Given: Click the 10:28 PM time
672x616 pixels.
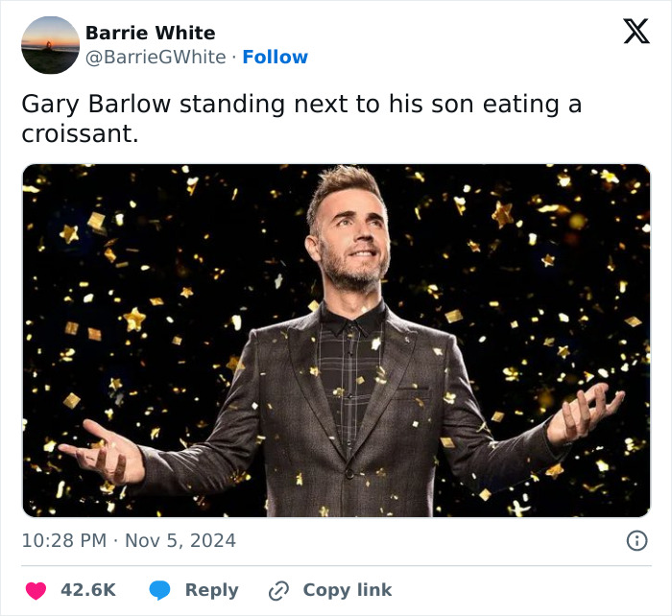Looking at the screenshot, I should pos(63,541).
